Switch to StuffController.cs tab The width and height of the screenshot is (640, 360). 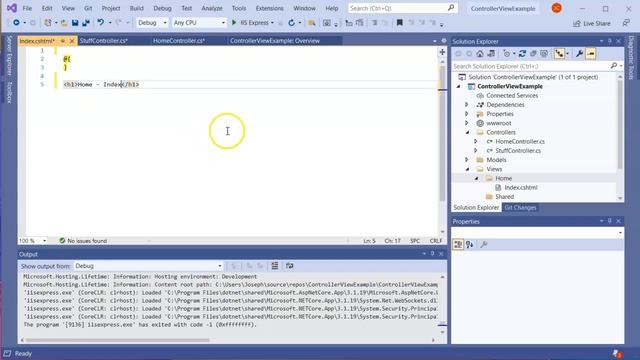pyautogui.click(x=104, y=41)
